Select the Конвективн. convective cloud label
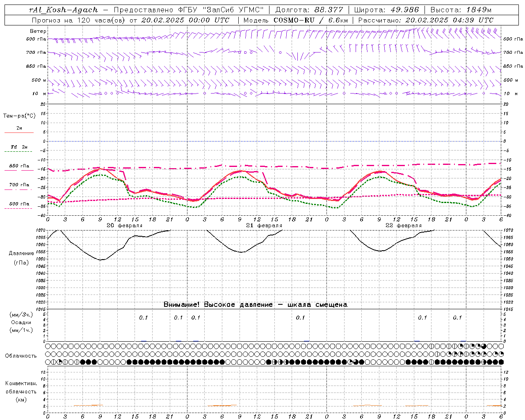This screenshot has width=525, height=420. tap(21, 383)
